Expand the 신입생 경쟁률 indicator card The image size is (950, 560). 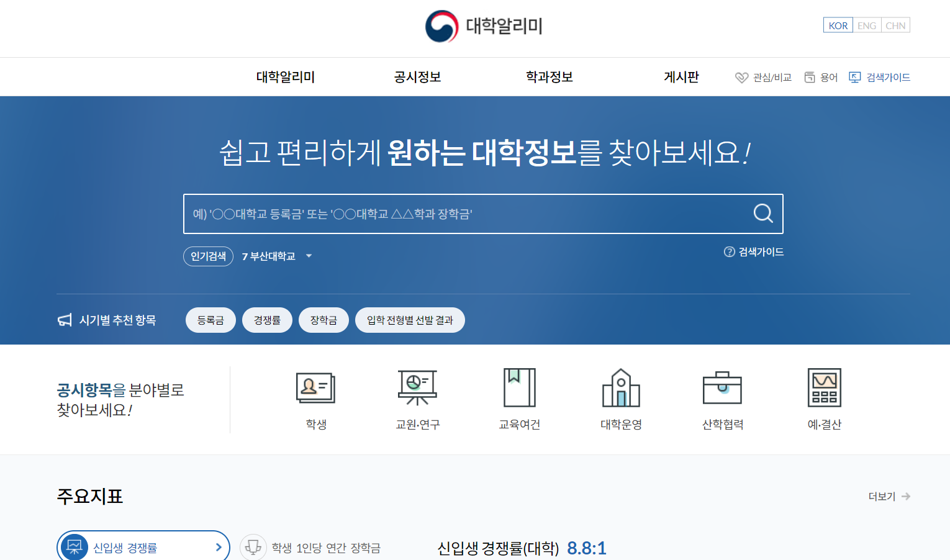pos(218,547)
